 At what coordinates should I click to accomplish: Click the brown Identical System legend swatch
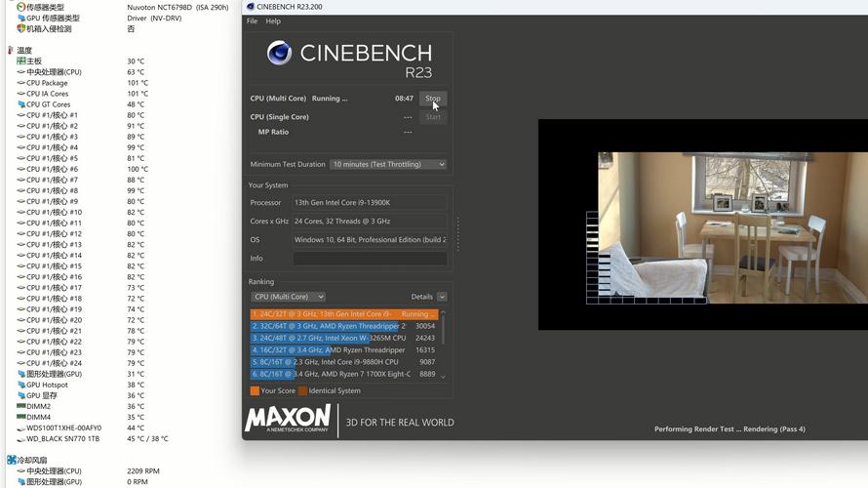click(x=302, y=391)
